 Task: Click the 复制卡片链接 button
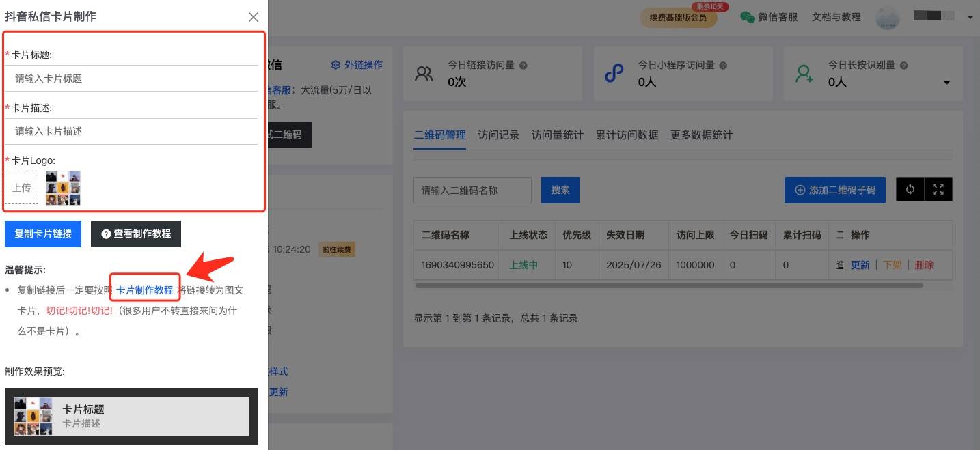click(x=43, y=234)
